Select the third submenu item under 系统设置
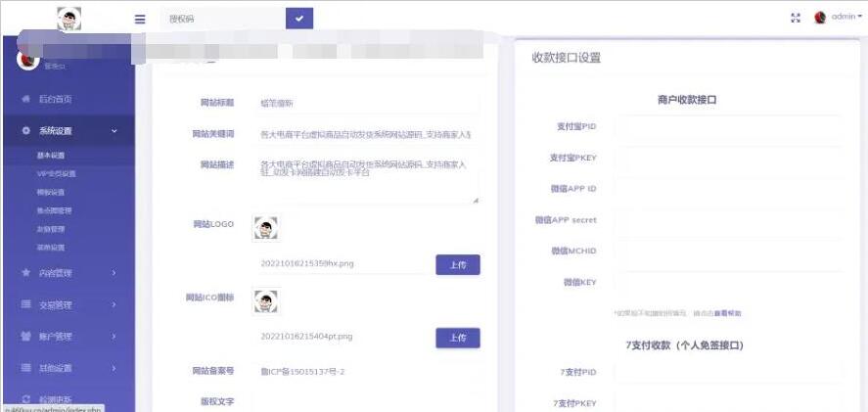Screen dimensions: 868x412 51,192
